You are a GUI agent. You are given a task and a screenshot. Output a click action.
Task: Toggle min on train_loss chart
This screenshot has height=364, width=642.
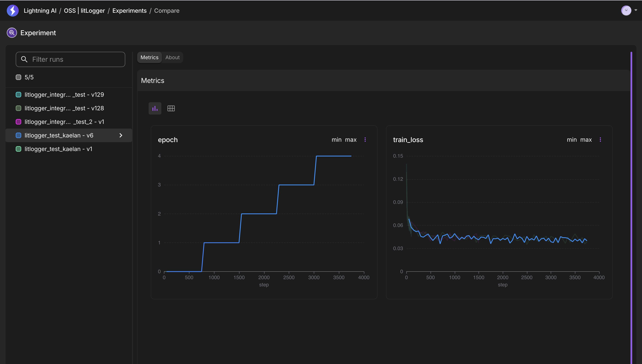572,140
